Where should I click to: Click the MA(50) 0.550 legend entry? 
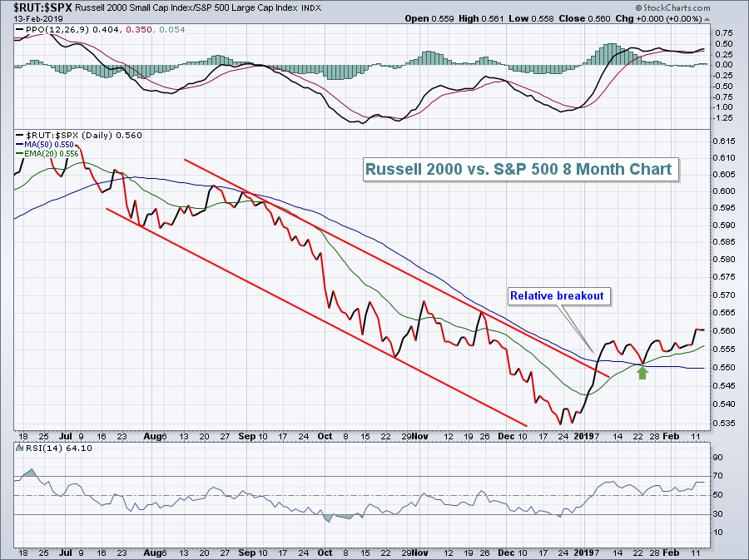coord(49,144)
